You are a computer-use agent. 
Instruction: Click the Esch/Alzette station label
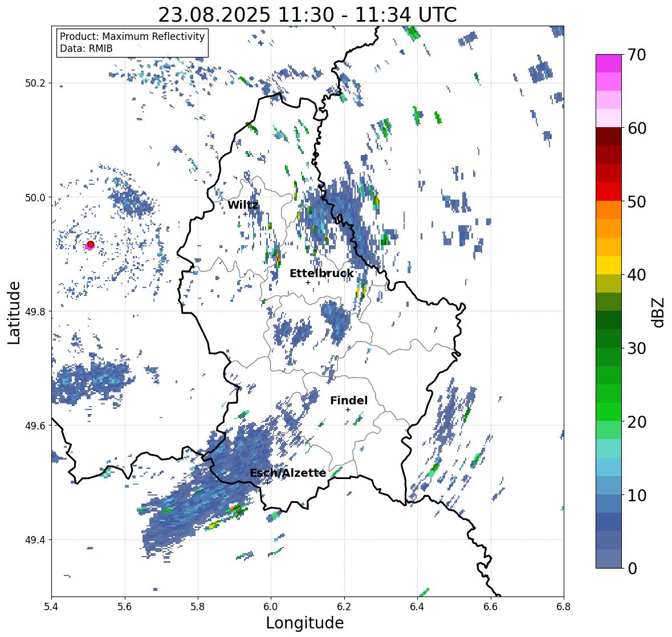[x=288, y=473]
